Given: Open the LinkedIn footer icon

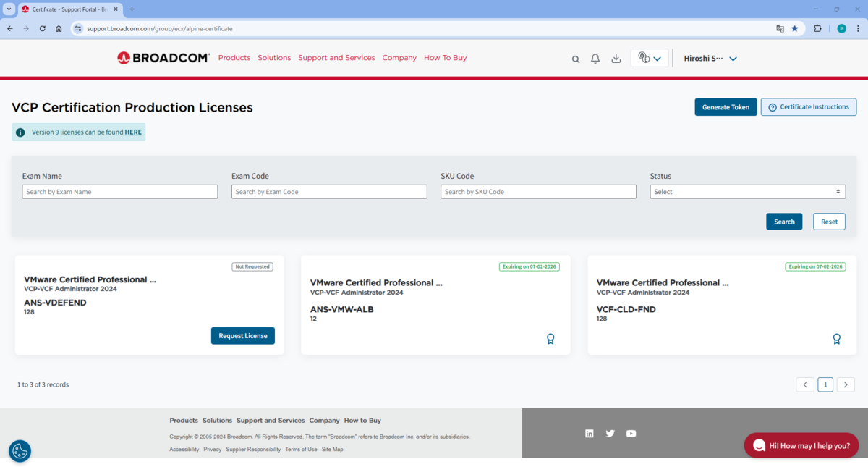Looking at the screenshot, I should point(590,434).
